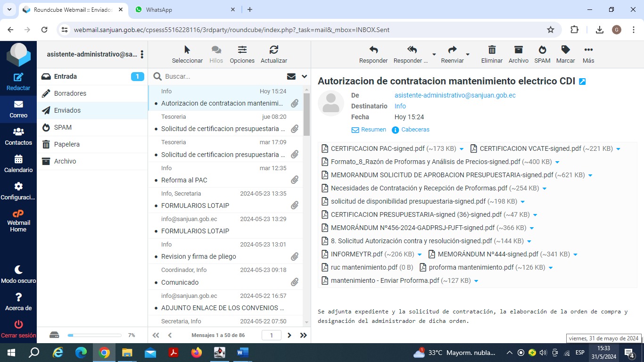Click the Buscar search input field

[x=222, y=76]
